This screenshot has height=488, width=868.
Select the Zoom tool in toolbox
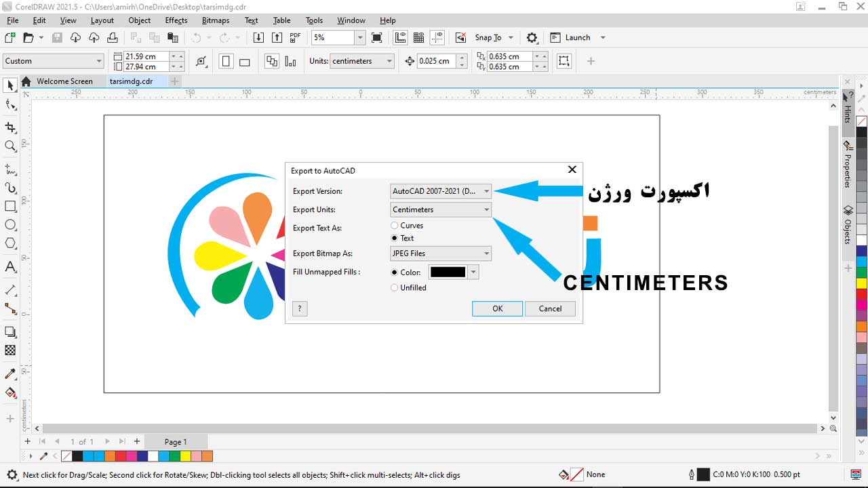10,146
